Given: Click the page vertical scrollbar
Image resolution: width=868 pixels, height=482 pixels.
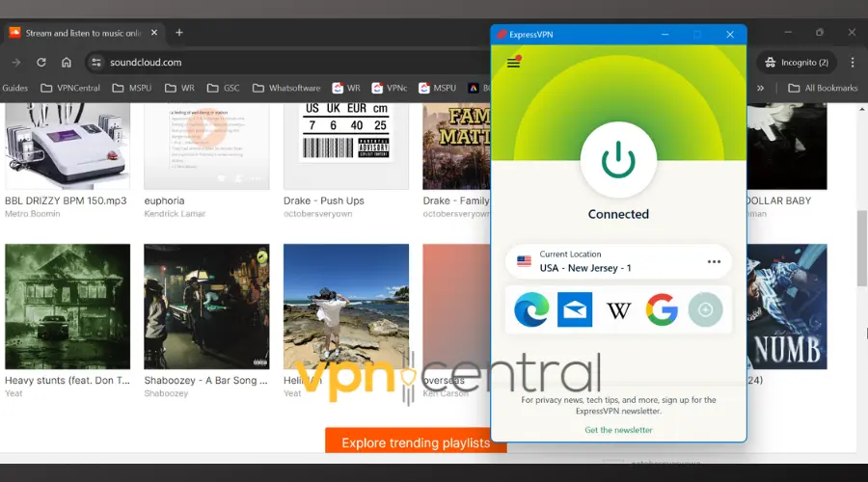Looking at the screenshot, I should tap(862, 248).
